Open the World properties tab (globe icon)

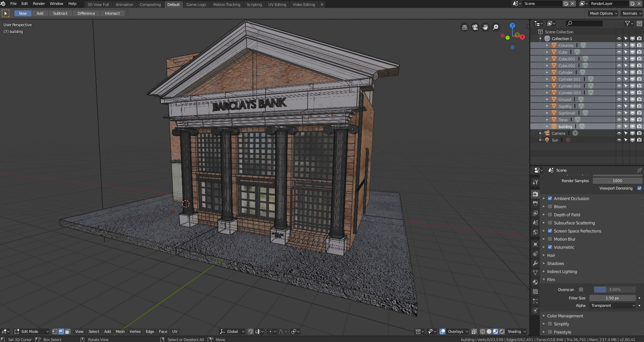[x=535, y=232]
